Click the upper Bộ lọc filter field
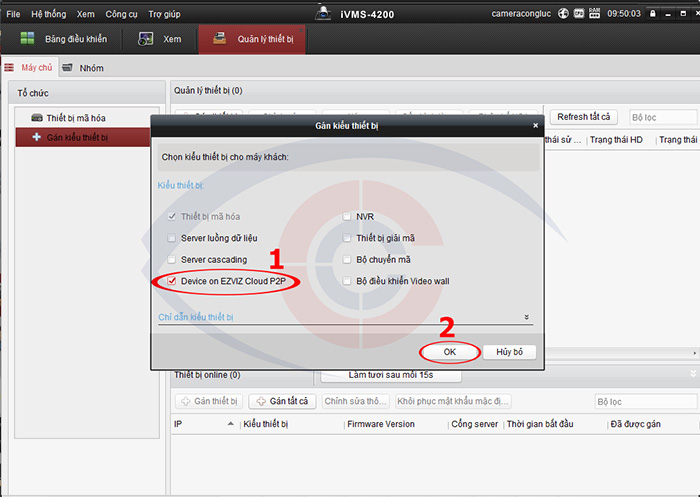 (663, 117)
